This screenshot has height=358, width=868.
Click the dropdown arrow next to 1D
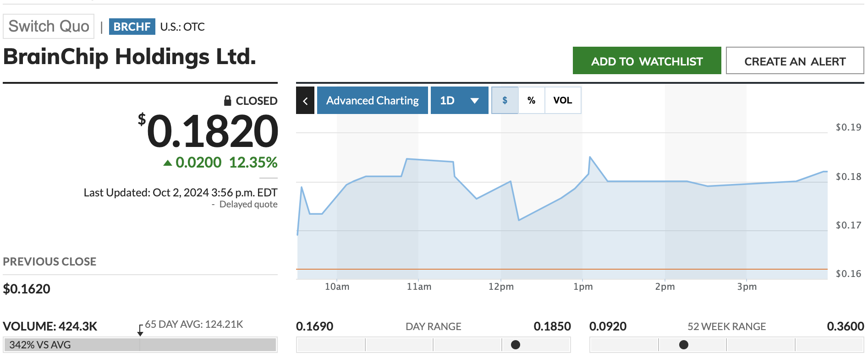pos(475,101)
